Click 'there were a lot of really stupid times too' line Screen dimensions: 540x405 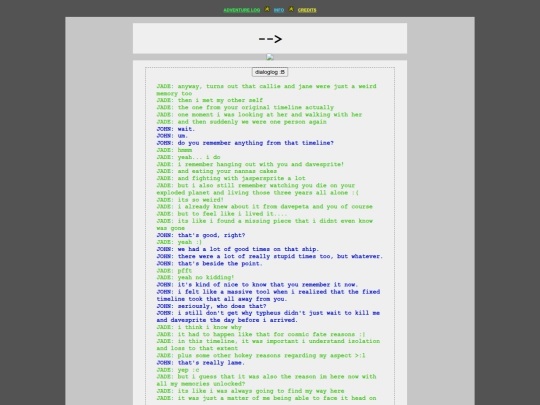click(270, 256)
